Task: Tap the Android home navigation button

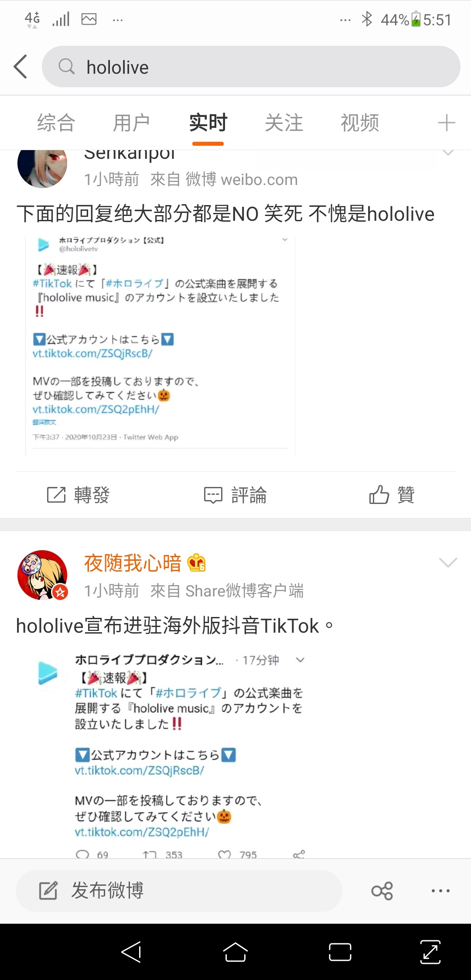Action: coord(235,952)
